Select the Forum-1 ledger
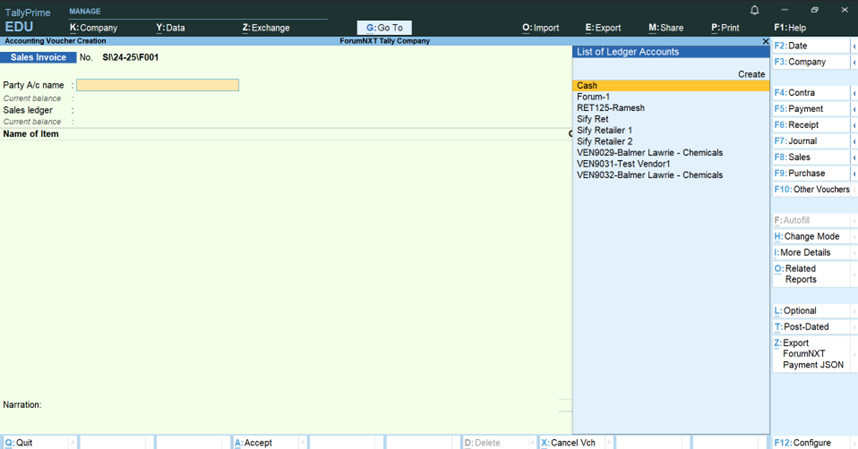 click(671, 97)
